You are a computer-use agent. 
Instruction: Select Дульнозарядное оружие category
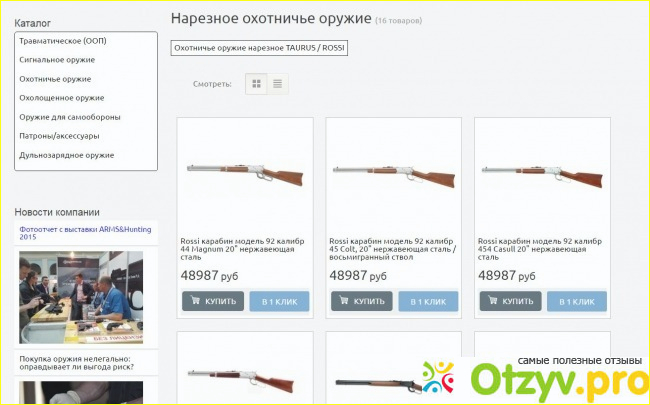[67, 155]
